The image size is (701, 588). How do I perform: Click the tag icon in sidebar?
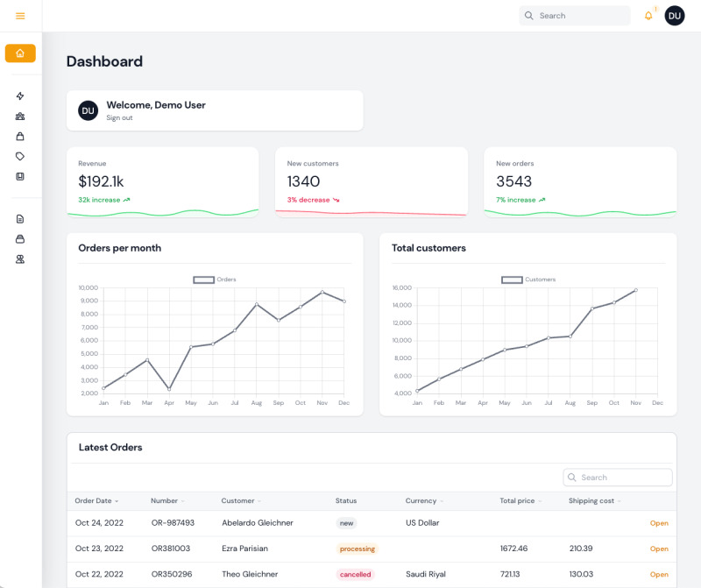[20, 157]
